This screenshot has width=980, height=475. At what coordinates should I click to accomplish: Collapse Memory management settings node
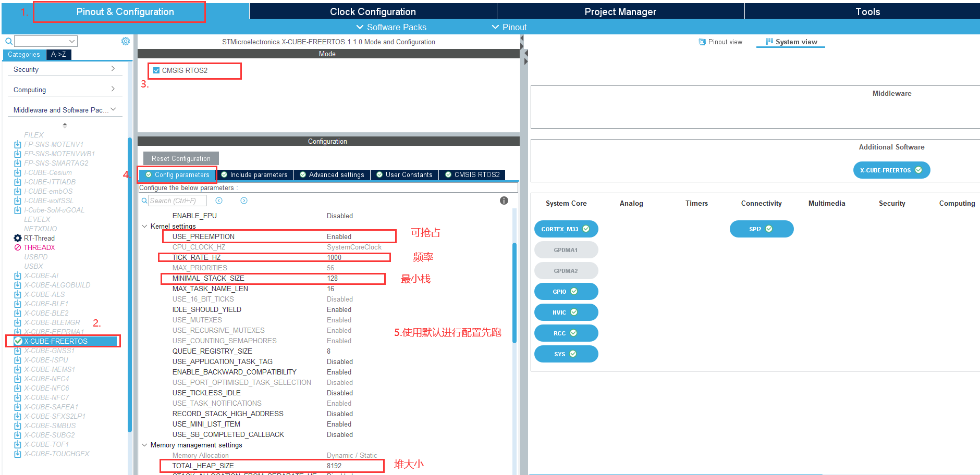coord(144,445)
